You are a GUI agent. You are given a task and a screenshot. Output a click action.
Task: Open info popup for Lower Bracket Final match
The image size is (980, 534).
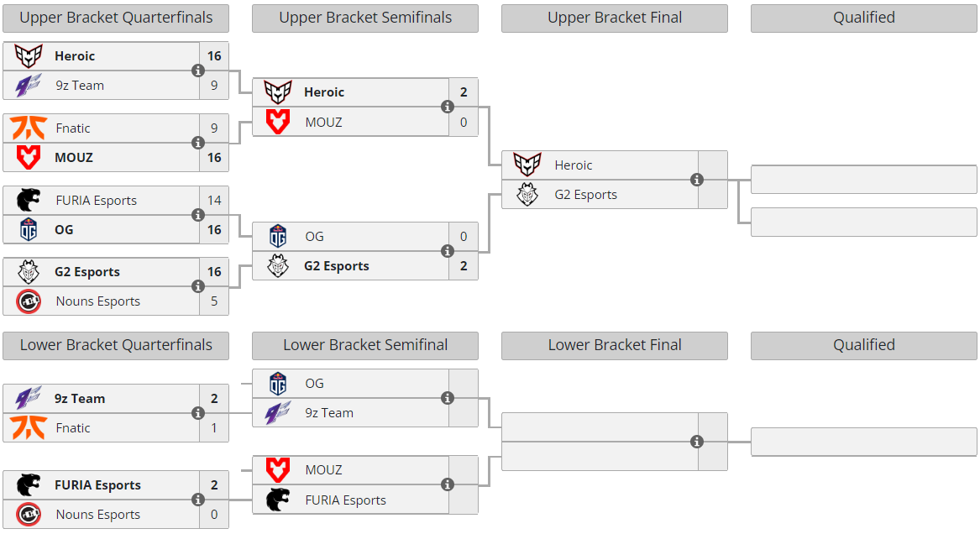(697, 442)
